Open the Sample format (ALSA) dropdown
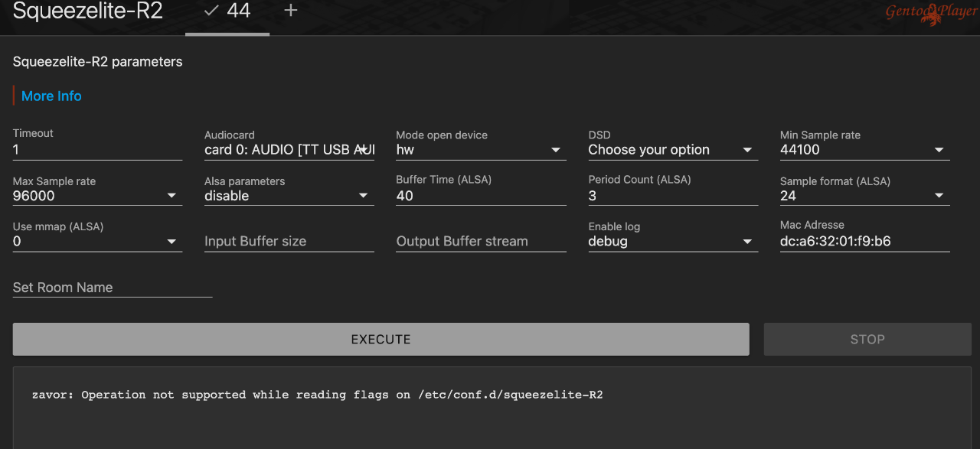The width and height of the screenshot is (980, 449). coord(865,196)
